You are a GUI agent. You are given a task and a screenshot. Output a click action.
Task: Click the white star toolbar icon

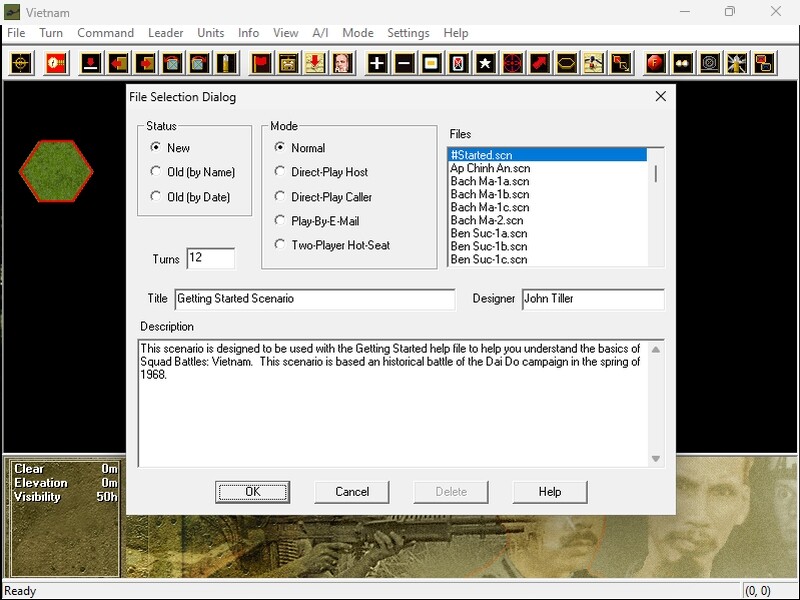(x=485, y=63)
